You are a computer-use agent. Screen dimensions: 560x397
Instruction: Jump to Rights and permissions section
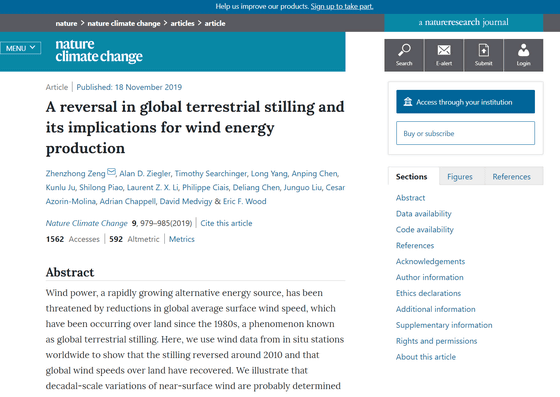click(436, 341)
